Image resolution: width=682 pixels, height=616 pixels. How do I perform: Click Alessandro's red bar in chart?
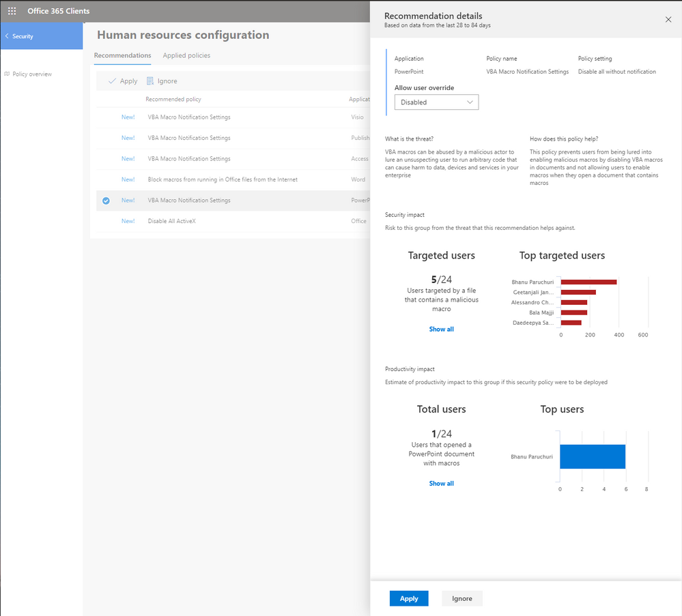click(x=573, y=303)
